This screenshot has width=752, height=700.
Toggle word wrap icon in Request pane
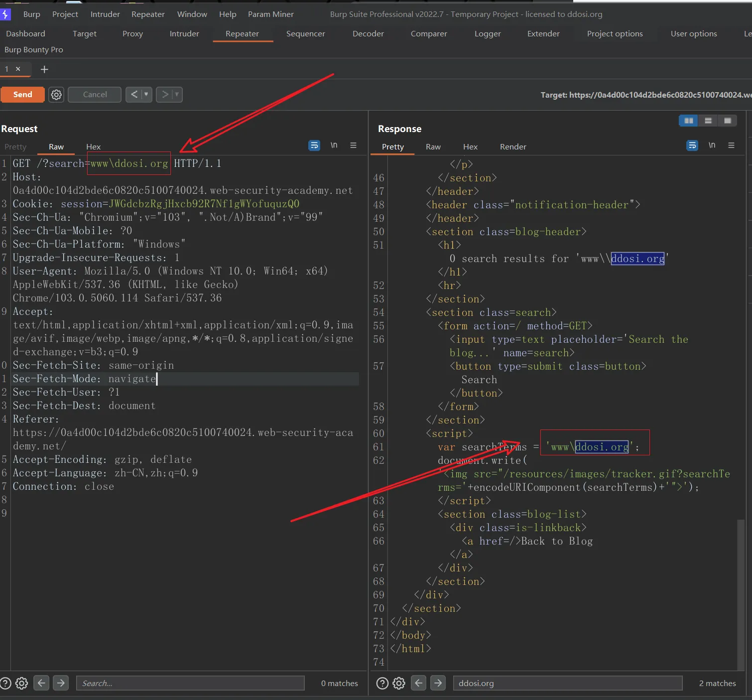[314, 145]
